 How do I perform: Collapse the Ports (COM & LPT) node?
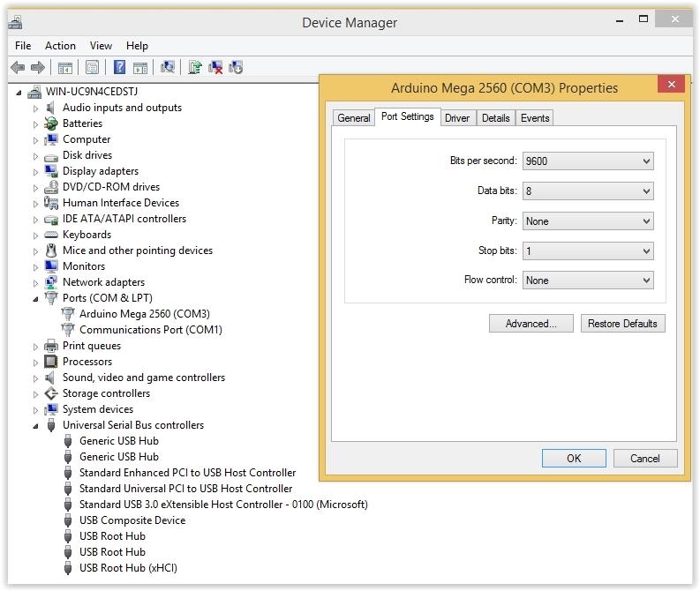coord(36,299)
